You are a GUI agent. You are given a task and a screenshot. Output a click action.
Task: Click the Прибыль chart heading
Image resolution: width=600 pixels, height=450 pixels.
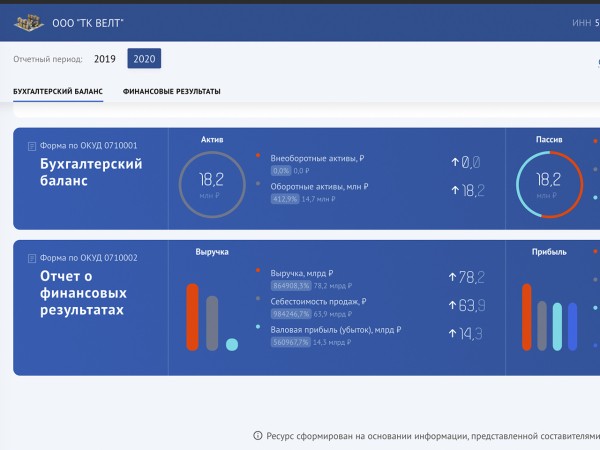coord(549,252)
